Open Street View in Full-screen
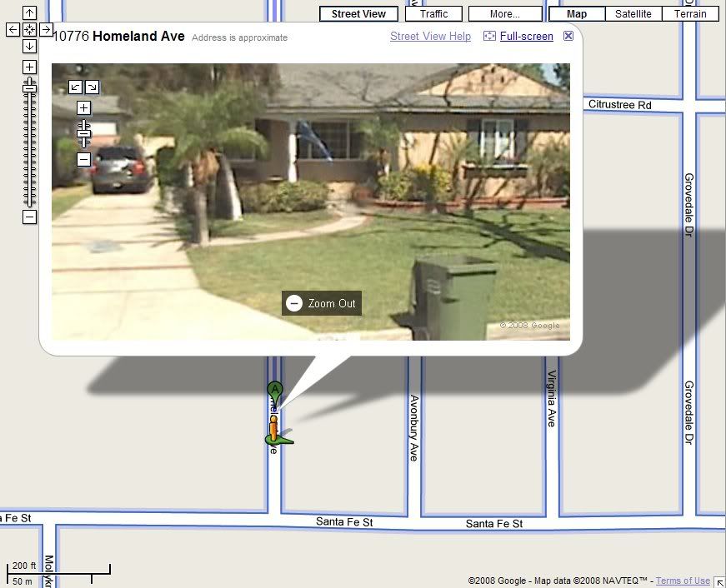The image size is (726, 588). click(x=526, y=37)
